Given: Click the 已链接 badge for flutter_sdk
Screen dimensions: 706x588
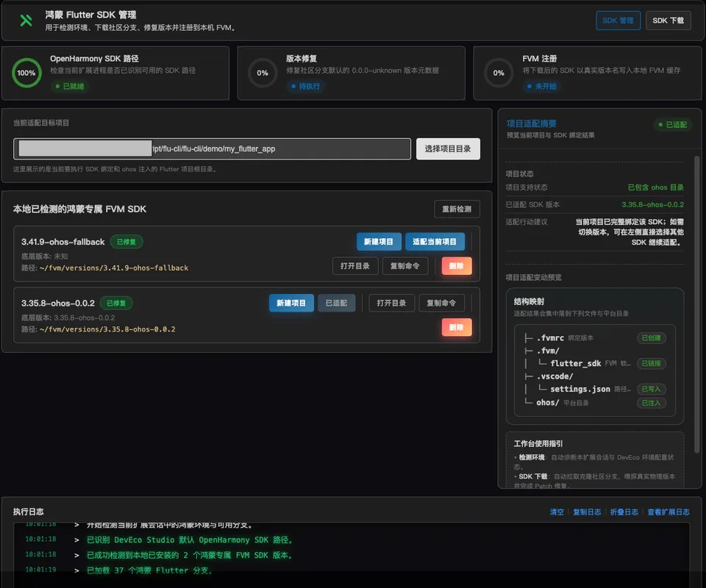Looking at the screenshot, I should [651, 364].
